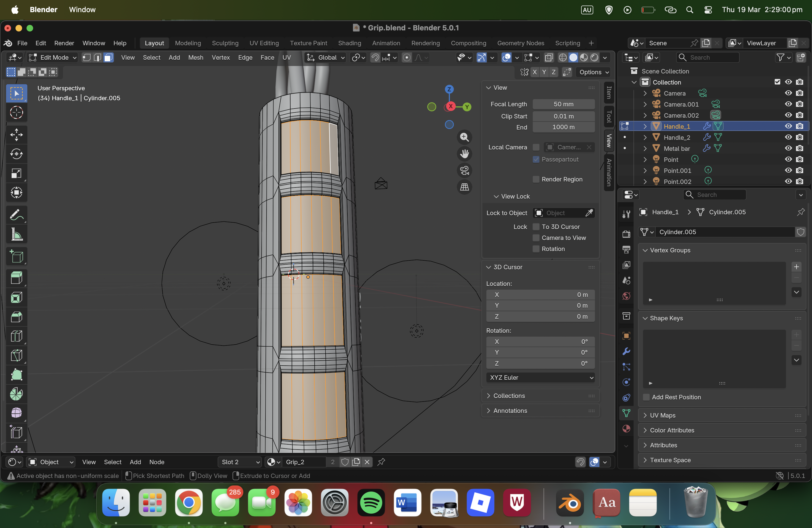
Task: Expand the UV Maps panel
Action: click(662, 415)
